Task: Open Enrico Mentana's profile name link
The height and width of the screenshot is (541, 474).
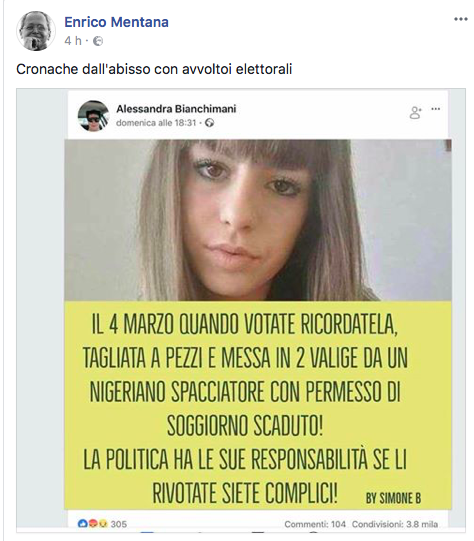Action: coord(116,22)
